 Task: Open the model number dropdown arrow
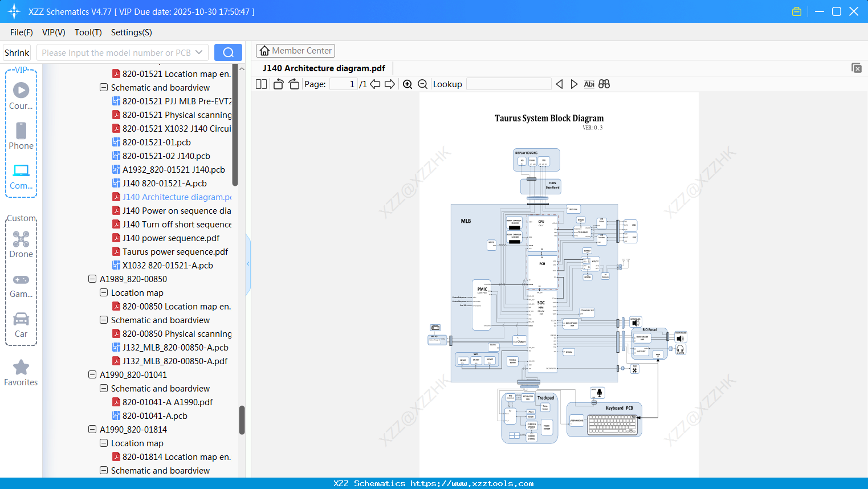pyautogui.click(x=199, y=52)
